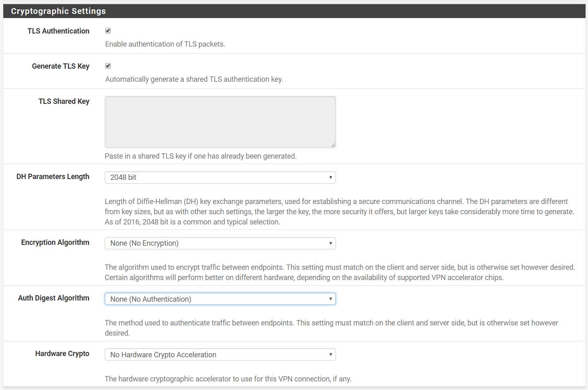
Task: Click the Hardware Crypto label
Action: (x=62, y=354)
